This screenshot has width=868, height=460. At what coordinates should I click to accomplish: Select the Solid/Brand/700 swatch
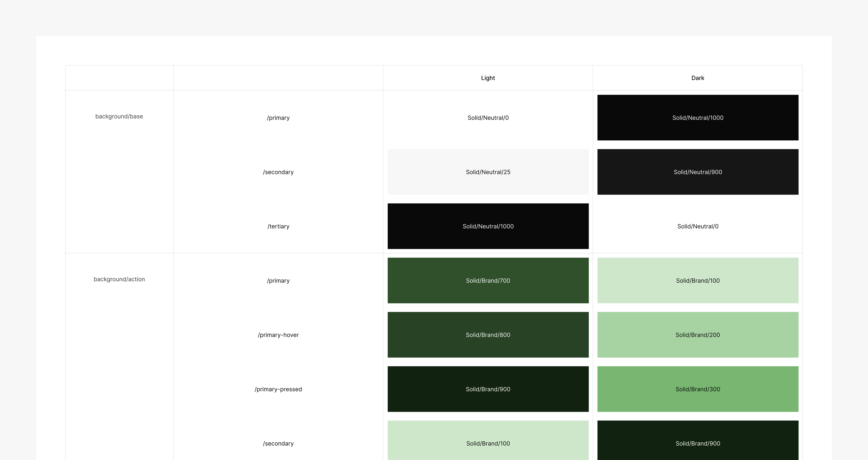(x=488, y=281)
